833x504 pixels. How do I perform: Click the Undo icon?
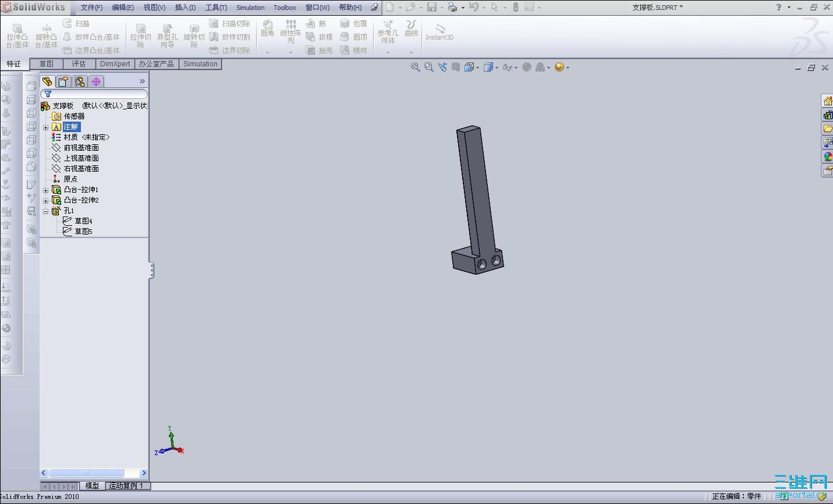[x=474, y=7]
